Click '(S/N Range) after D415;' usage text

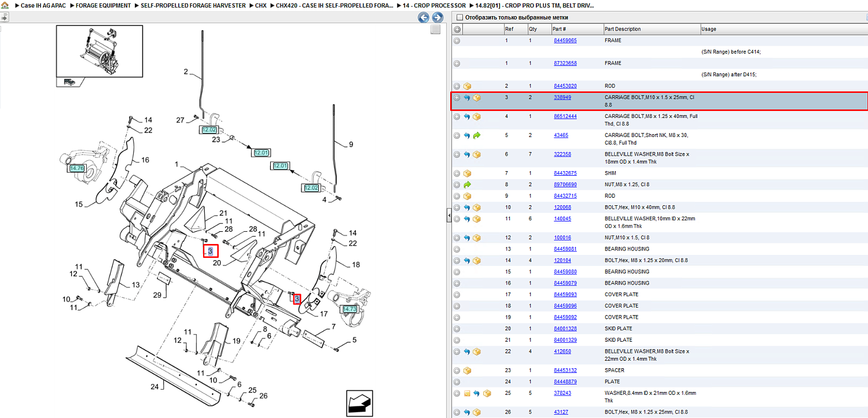click(729, 75)
